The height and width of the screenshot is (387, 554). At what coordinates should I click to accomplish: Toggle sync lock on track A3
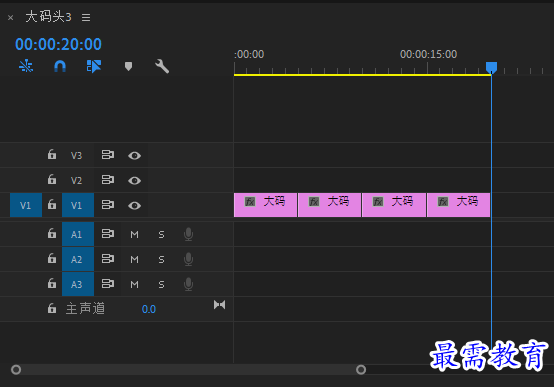[108, 283]
